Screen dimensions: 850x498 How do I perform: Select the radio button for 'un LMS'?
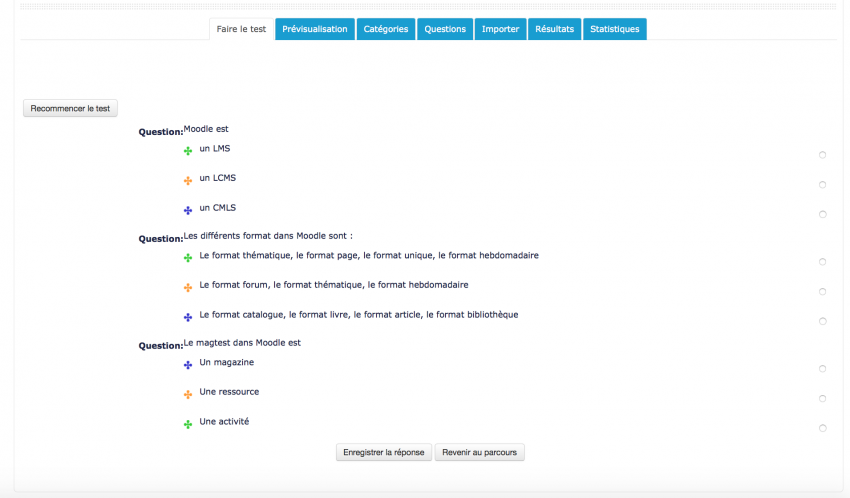[x=822, y=155]
